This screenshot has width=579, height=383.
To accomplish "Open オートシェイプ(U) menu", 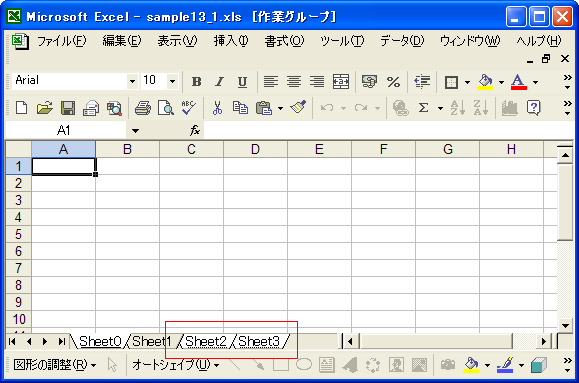I will (x=176, y=365).
